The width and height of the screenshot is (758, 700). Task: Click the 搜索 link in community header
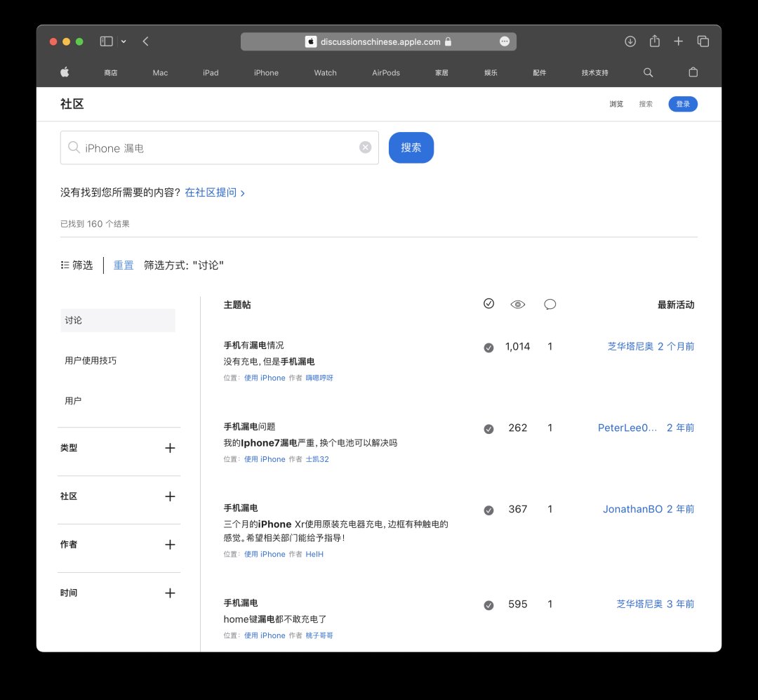click(646, 104)
